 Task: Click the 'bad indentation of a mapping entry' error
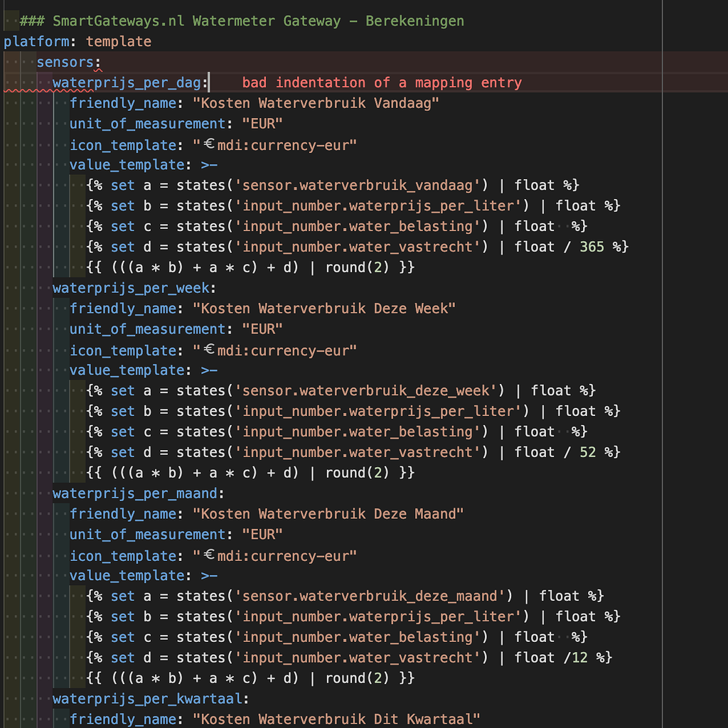tap(382, 82)
